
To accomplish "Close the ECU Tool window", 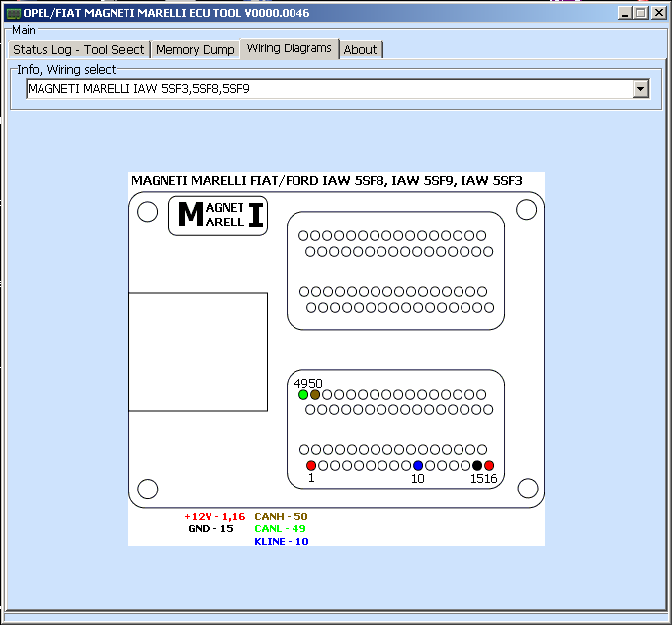I will [x=659, y=13].
